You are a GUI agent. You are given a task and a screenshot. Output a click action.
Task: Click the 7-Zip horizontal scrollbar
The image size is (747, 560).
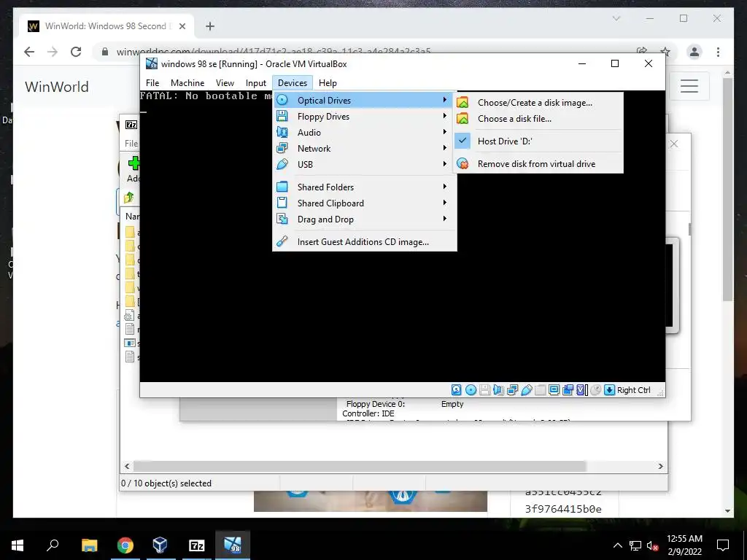click(360, 466)
